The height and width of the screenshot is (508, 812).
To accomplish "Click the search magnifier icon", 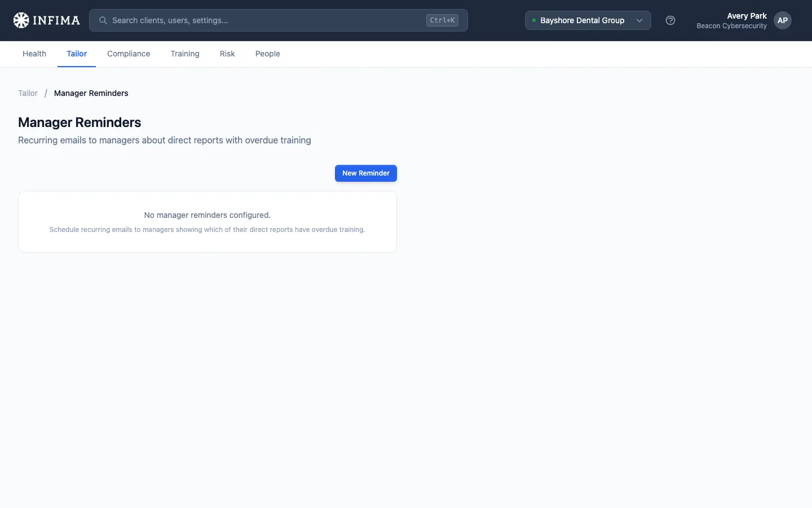I will tap(103, 20).
